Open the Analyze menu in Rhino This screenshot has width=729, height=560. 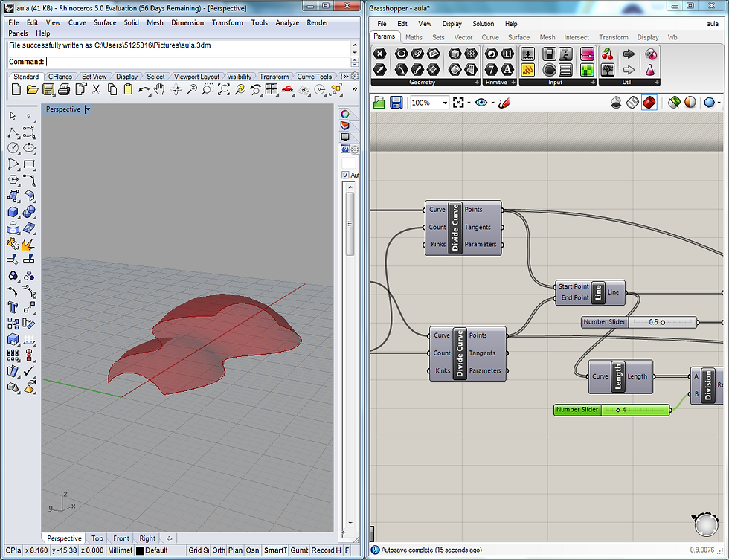pos(287,22)
